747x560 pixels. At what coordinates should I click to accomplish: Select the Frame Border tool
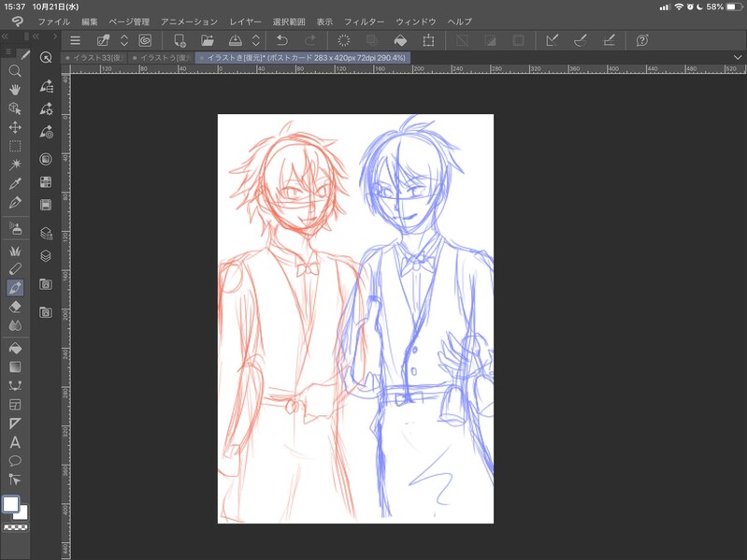pyautogui.click(x=15, y=405)
